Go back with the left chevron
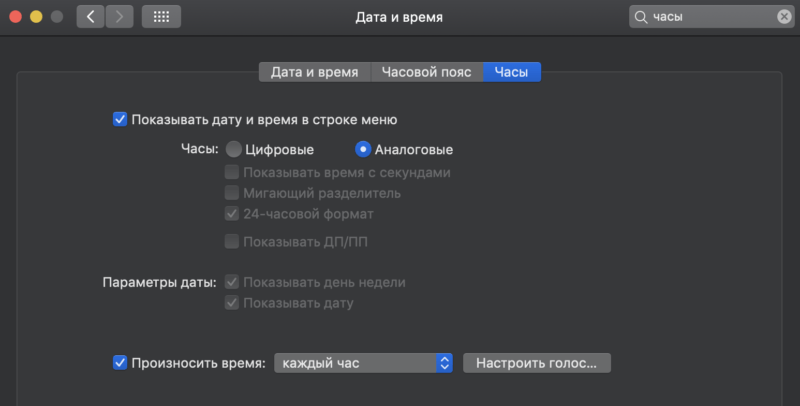The width and height of the screenshot is (800, 406). point(90,17)
